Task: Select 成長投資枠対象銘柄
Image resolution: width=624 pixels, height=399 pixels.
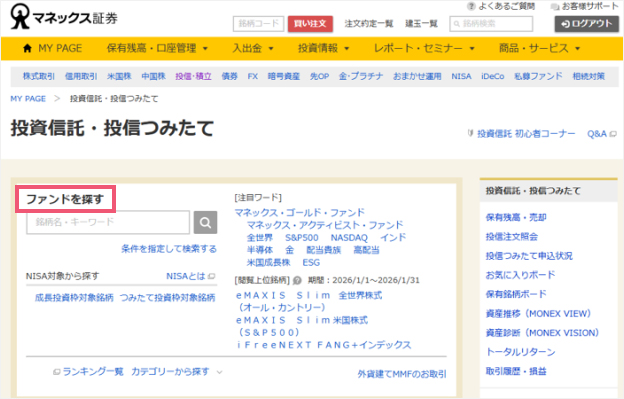Action: point(74,298)
